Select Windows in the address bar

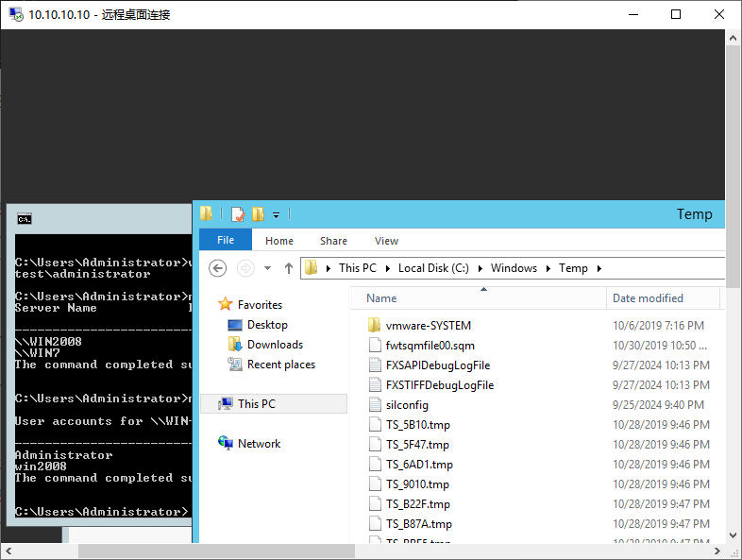[x=514, y=268]
